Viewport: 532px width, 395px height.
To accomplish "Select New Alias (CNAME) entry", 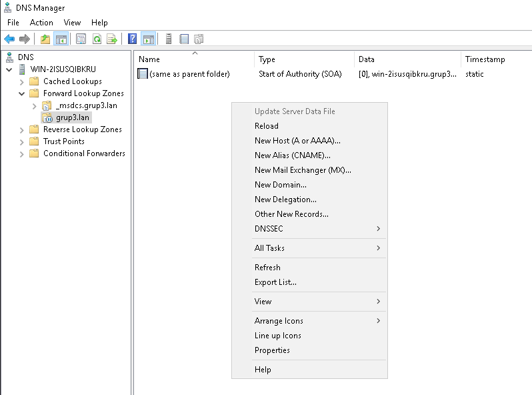I will [292, 155].
